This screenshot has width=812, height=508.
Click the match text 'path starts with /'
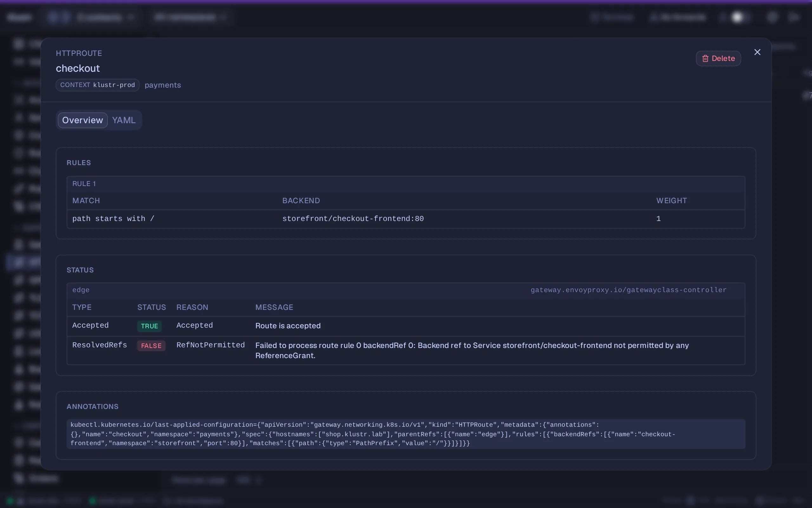pos(114,219)
